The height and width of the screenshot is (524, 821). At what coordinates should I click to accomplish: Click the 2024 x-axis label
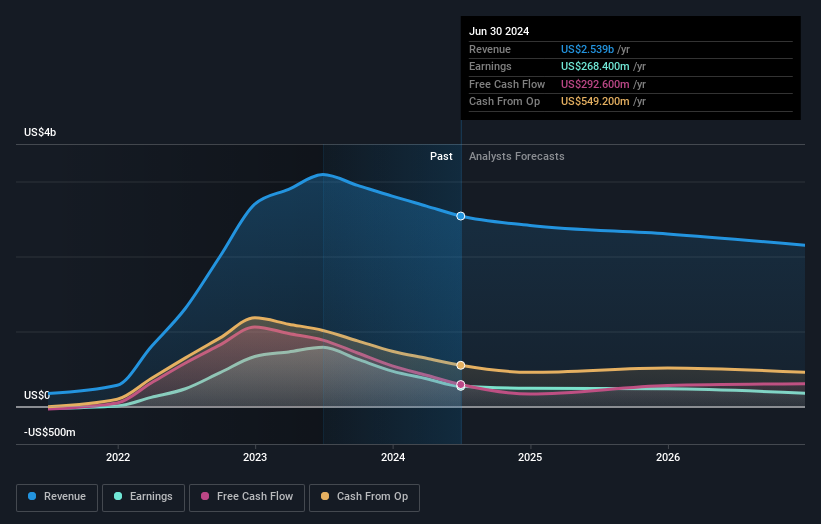pos(393,458)
